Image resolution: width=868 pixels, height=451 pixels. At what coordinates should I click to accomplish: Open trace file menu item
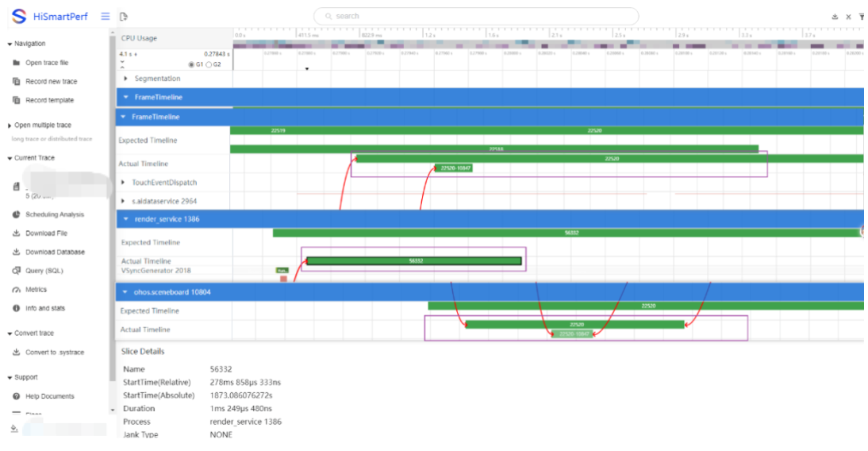[x=47, y=63]
